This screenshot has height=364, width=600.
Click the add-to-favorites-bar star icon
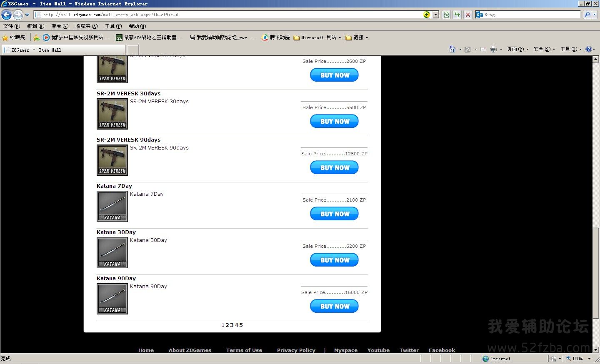pos(36,37)
